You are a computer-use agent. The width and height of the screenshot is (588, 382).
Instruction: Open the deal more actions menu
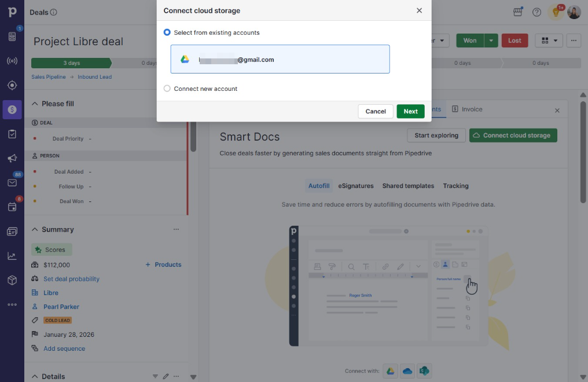pos(574,41)
